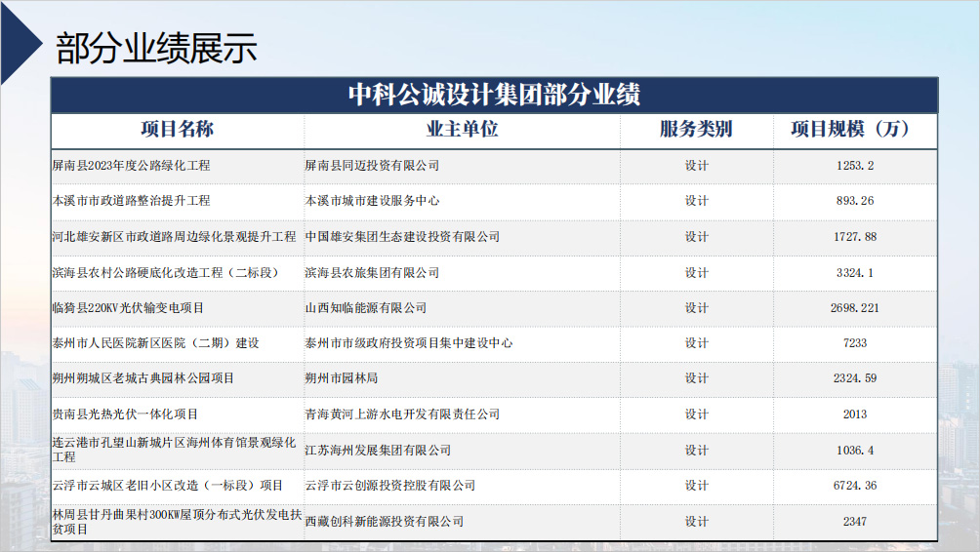Select the project scale value 3324.1

tap(854, 272)
